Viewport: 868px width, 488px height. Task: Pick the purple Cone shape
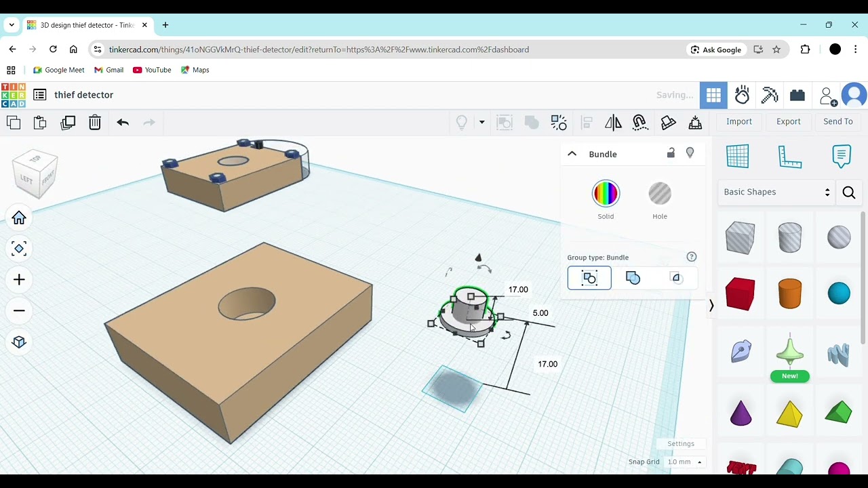coord(741,412)
